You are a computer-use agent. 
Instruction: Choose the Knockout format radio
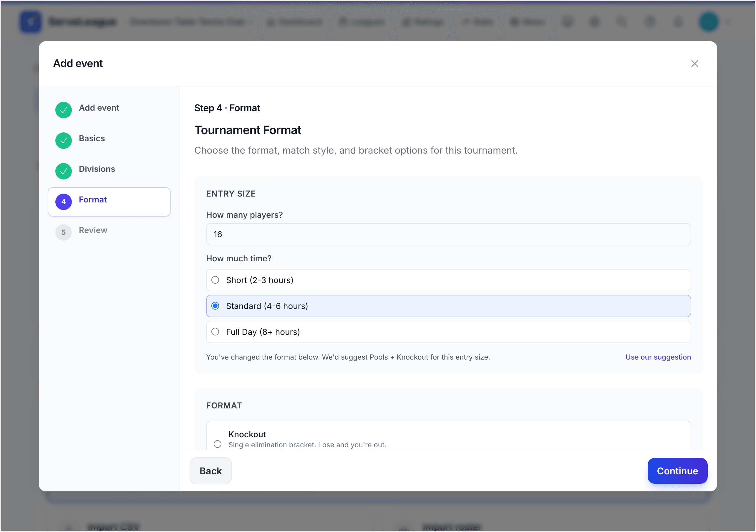pos(217,444)
